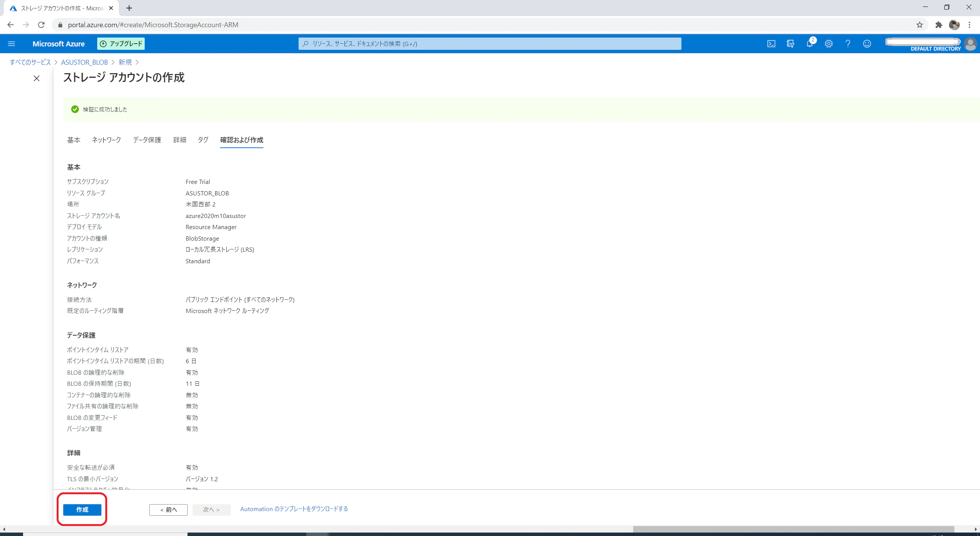Click the browser address bar URL
The width and height of the screenshot is (980, 536).
tap(153, 25)
